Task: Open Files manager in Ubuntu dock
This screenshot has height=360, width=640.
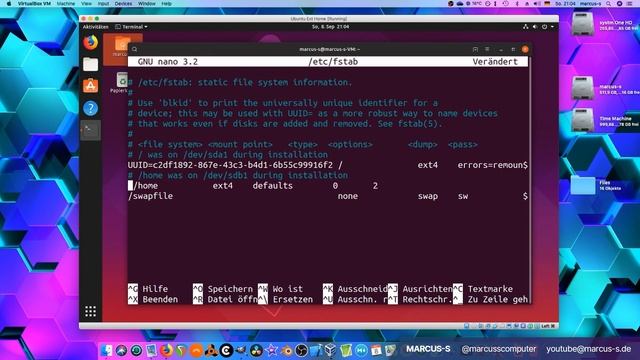Action: click(90, 64)
